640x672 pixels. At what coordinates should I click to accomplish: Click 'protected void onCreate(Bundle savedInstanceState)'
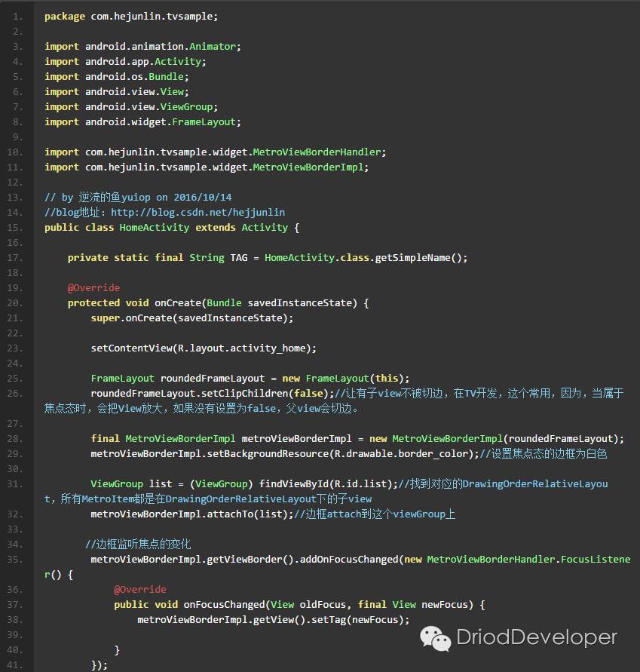212,303
